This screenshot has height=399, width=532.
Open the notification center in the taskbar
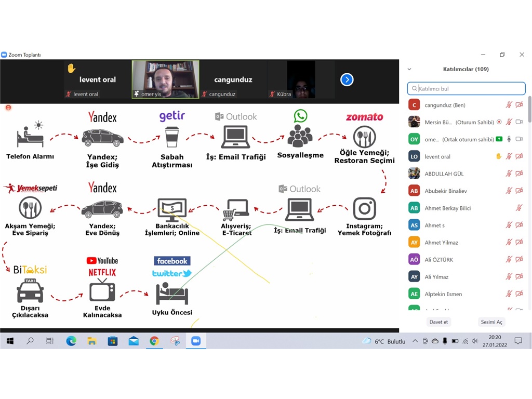[518, 341]
